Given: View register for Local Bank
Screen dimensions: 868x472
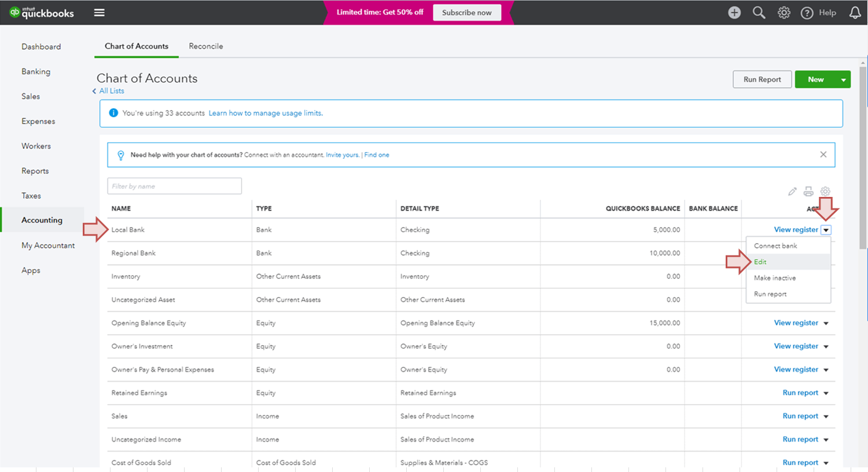Looking at the screenshot, I should [796, 230].
